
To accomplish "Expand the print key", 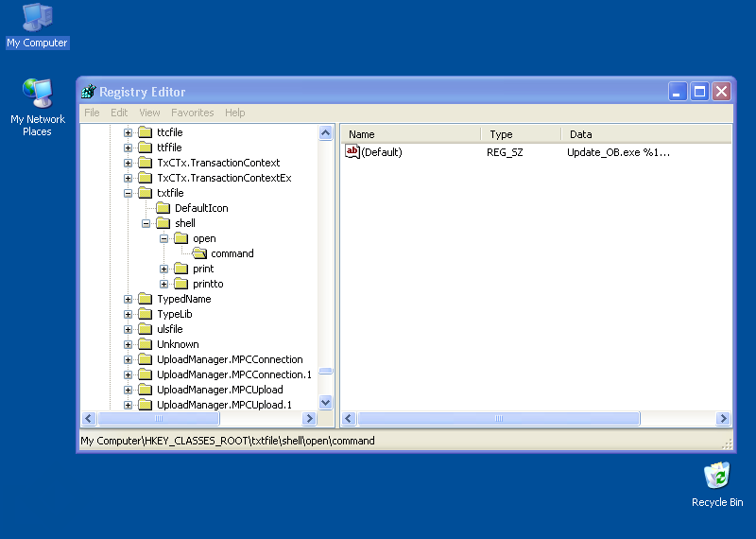I will point(163,269).
